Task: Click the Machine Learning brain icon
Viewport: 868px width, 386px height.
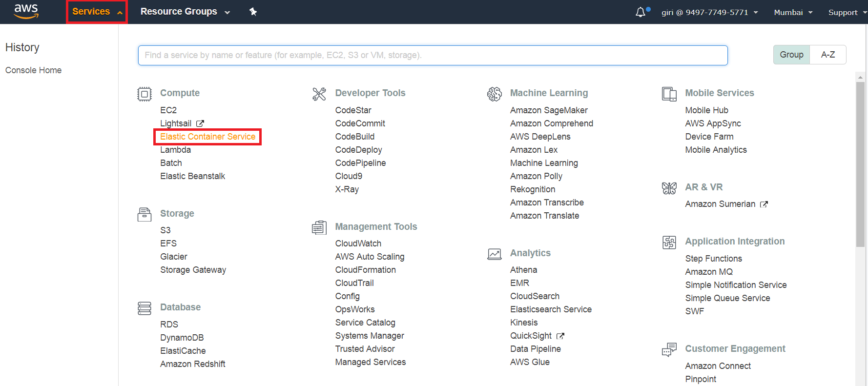Action: pos(494,94)
